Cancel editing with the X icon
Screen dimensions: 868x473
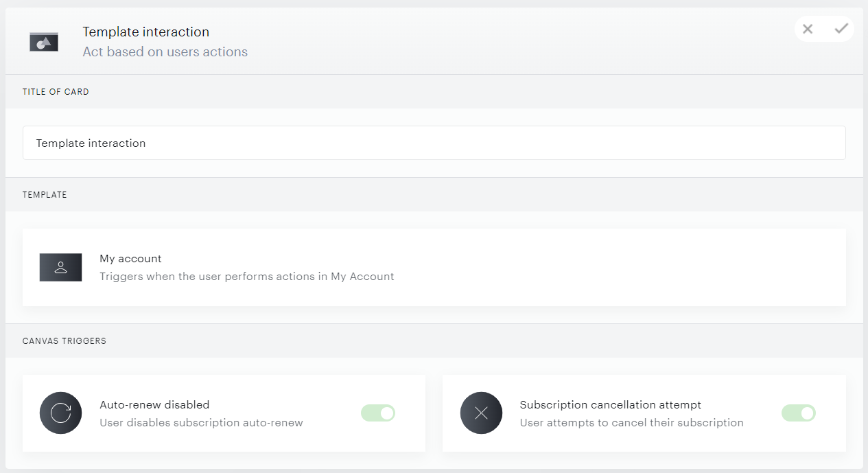point(808,29)
